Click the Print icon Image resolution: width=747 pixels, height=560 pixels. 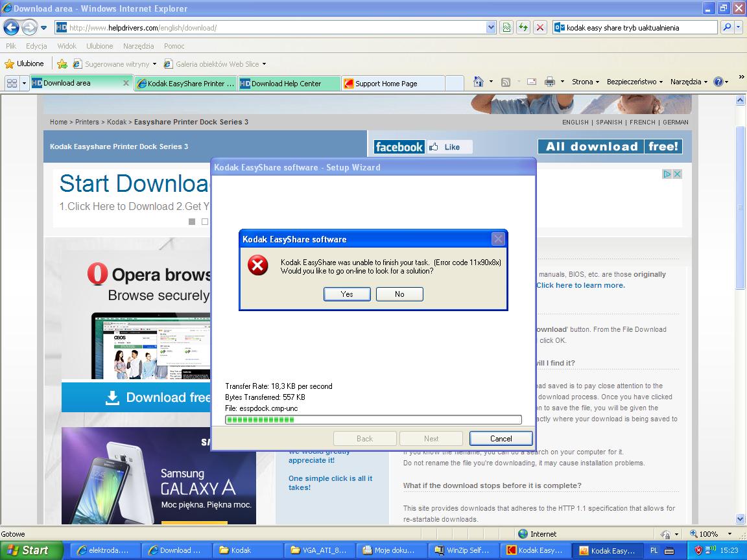(x=550, y=82)
